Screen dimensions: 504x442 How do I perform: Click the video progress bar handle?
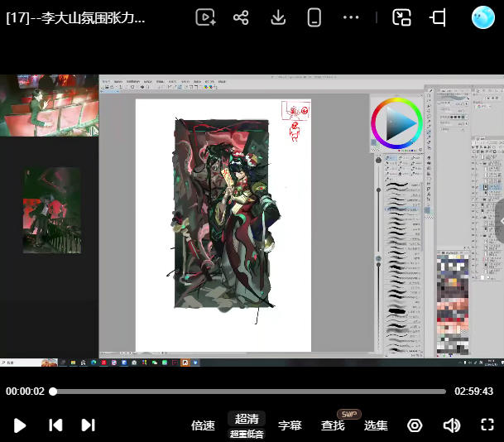click(53, 392)
